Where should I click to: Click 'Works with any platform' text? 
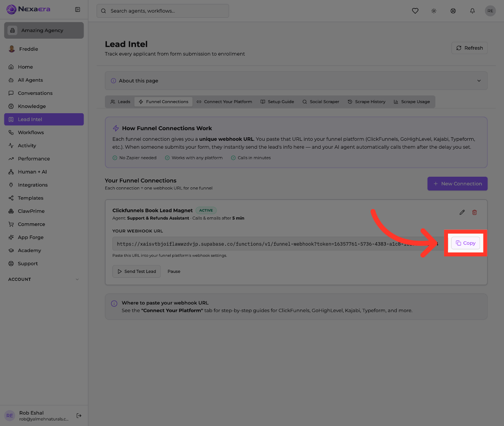[197, 158]
